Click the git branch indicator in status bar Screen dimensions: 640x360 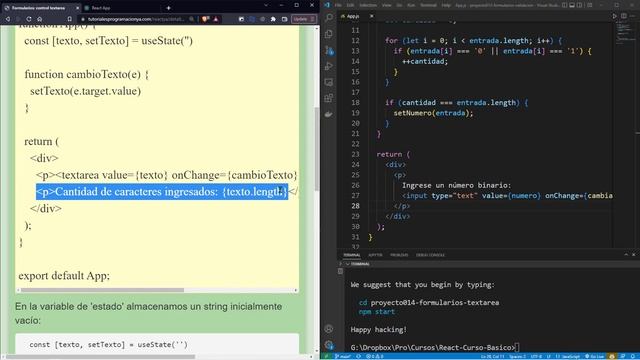343,356
